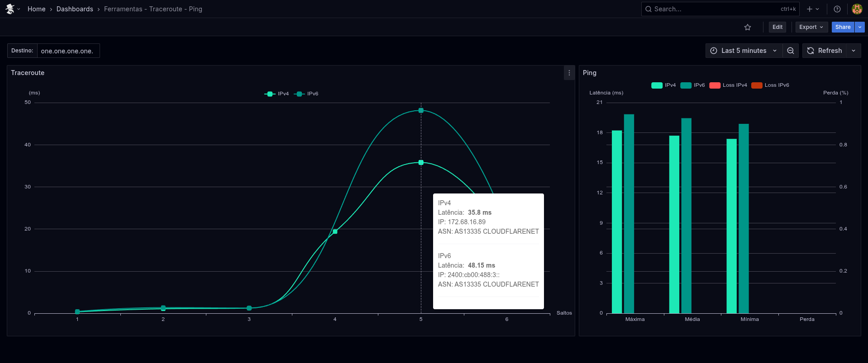Zoom out the time range
Screen dimensions: 868x363
791,51
